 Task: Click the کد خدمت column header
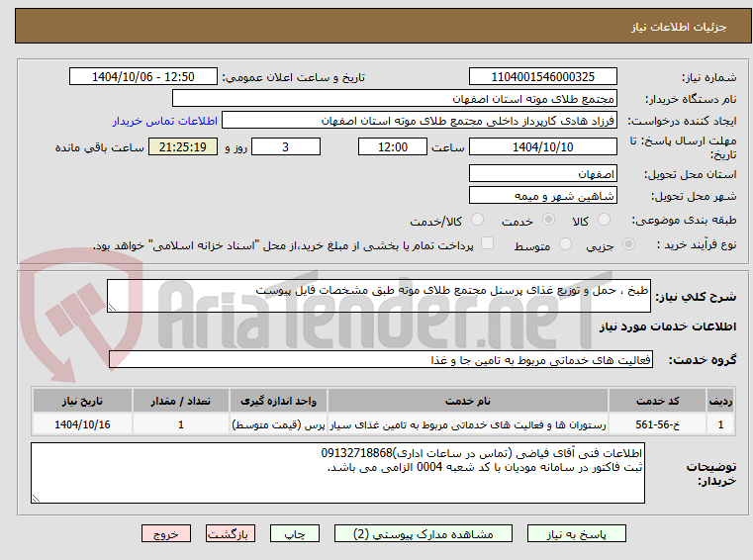pyautogui.click(x=657, y=401)
